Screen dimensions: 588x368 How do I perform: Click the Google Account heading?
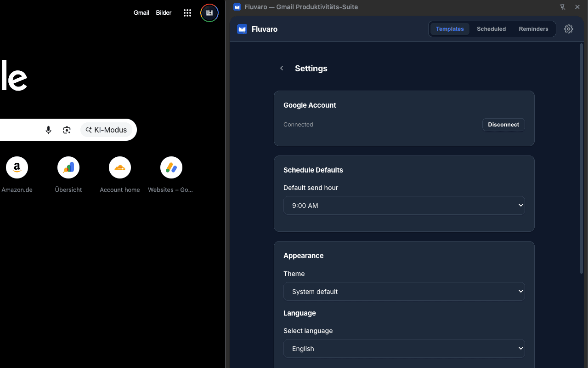point(310,105)
